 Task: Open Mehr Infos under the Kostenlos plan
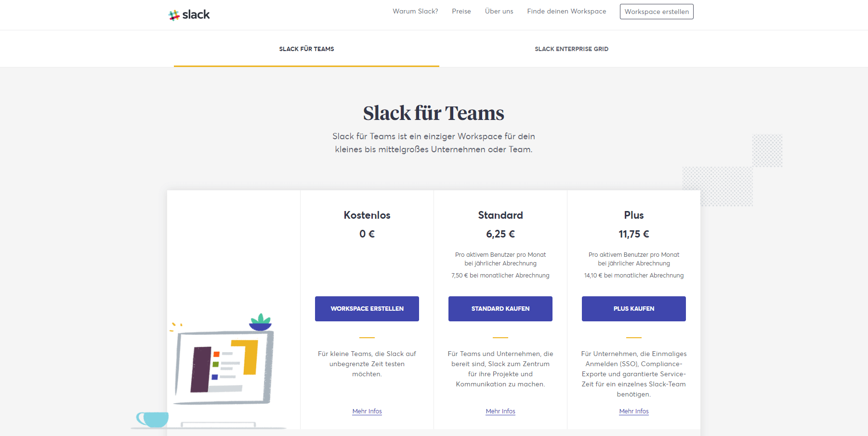click(367, 411)
